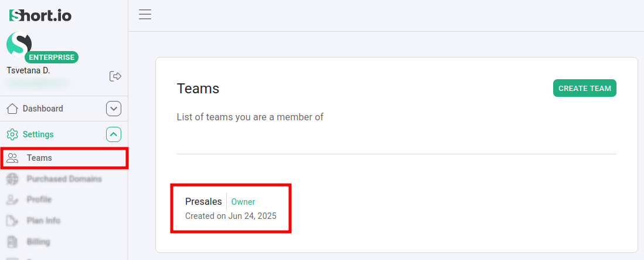Viewport: 644px width, 260px height.
Task: Click the logout icon beside username
Action: click(115, 76)
